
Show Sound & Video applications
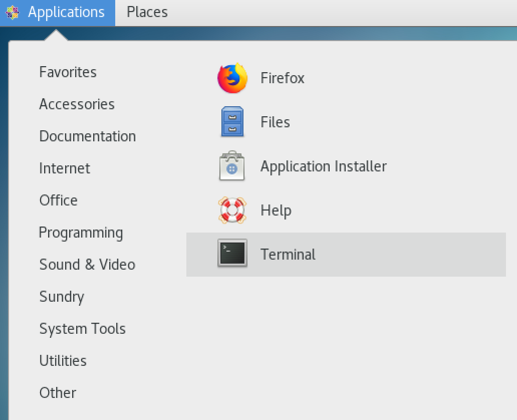(87, 265)
